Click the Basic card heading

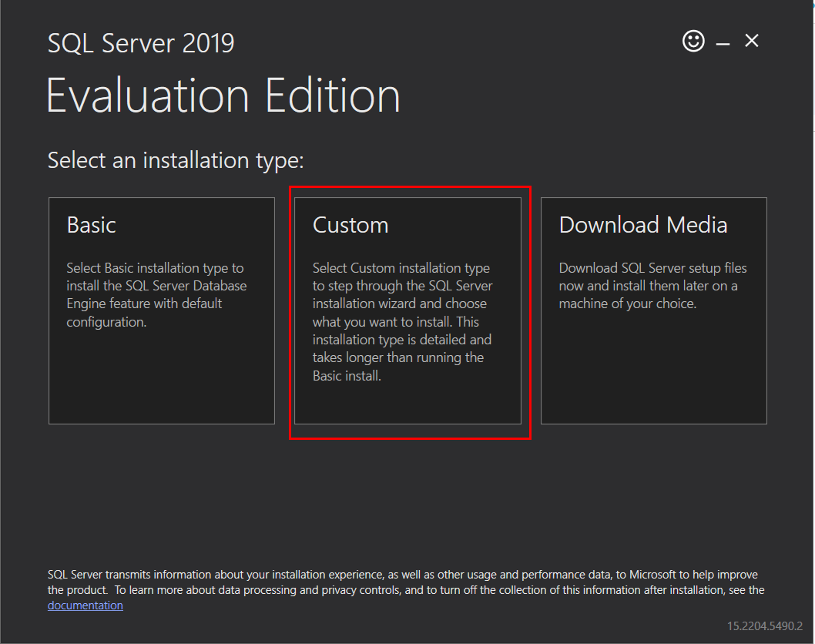tap(91, 225)
